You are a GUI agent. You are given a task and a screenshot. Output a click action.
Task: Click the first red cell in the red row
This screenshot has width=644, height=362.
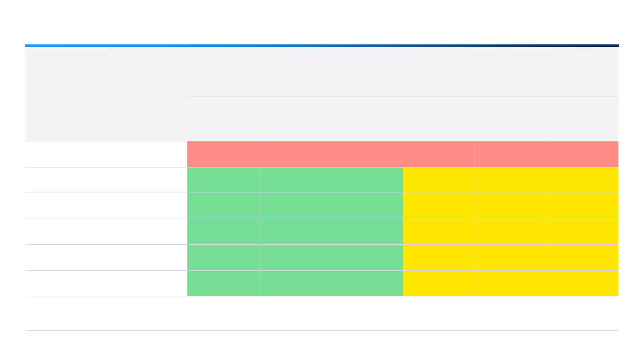(x=223, y=154)
